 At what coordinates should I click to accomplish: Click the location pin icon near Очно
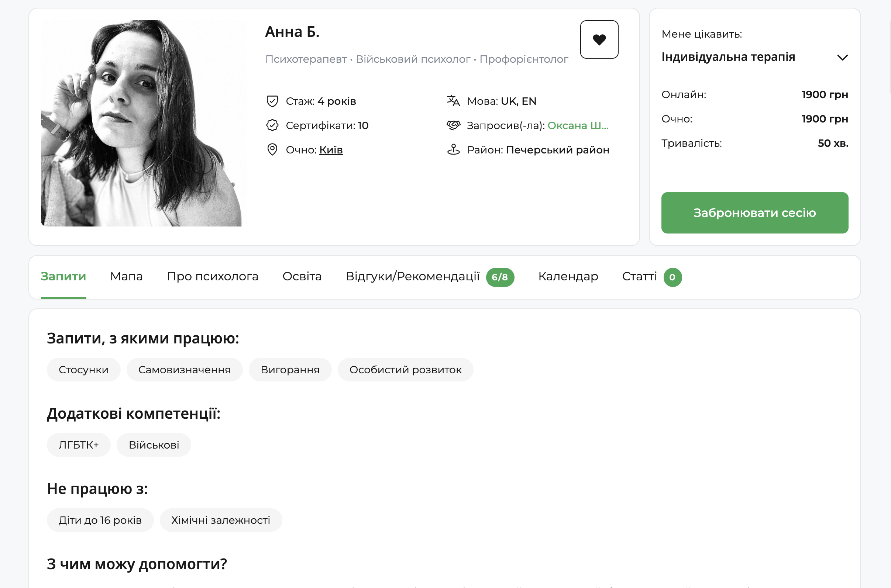coord(272,150)
